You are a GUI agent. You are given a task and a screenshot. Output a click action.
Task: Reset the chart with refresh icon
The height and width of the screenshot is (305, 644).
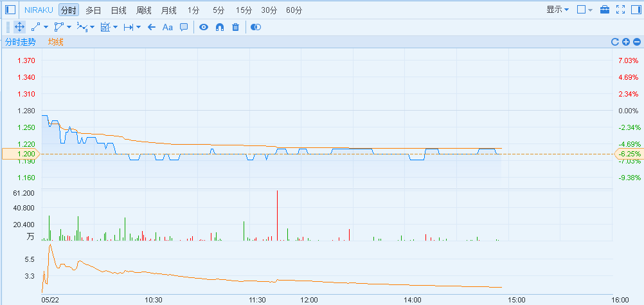pyautogui.click(x=615, y=42)
